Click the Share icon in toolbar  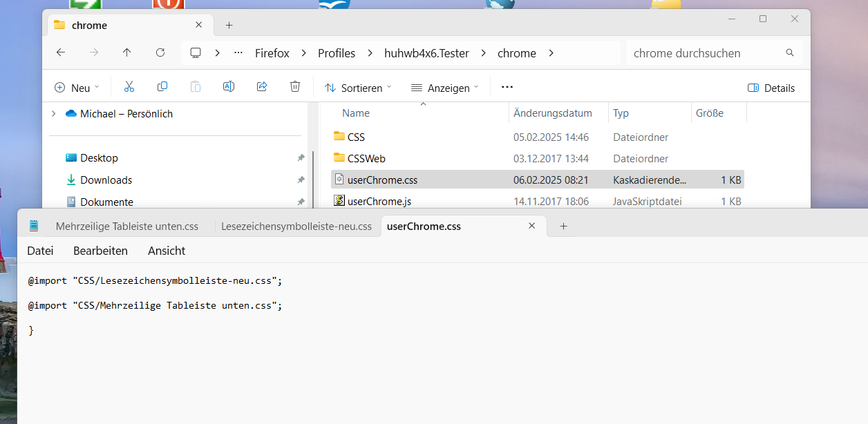[262, 87]
